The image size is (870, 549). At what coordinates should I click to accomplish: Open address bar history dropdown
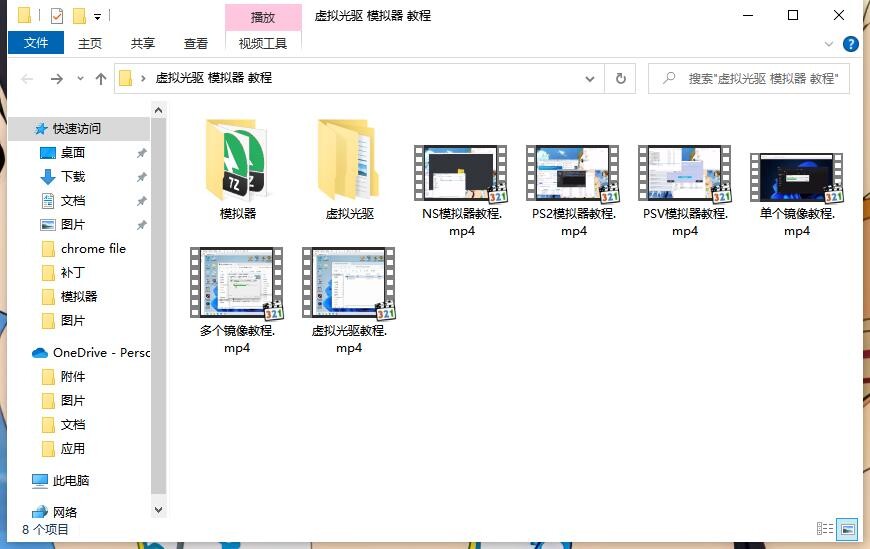593,78
